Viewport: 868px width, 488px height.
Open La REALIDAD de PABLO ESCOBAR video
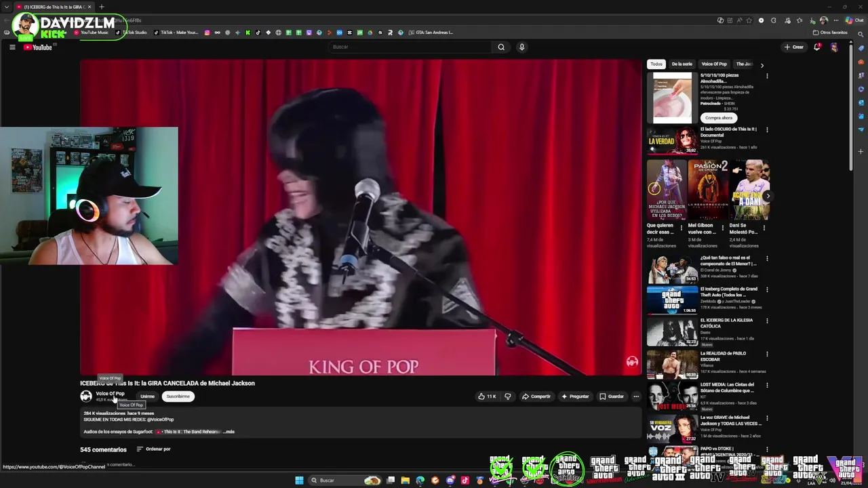pos(672,365)
